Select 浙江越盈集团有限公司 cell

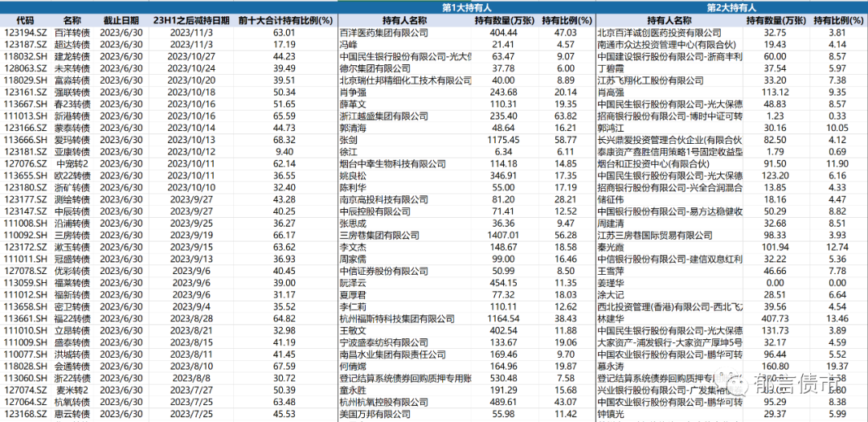383,117
